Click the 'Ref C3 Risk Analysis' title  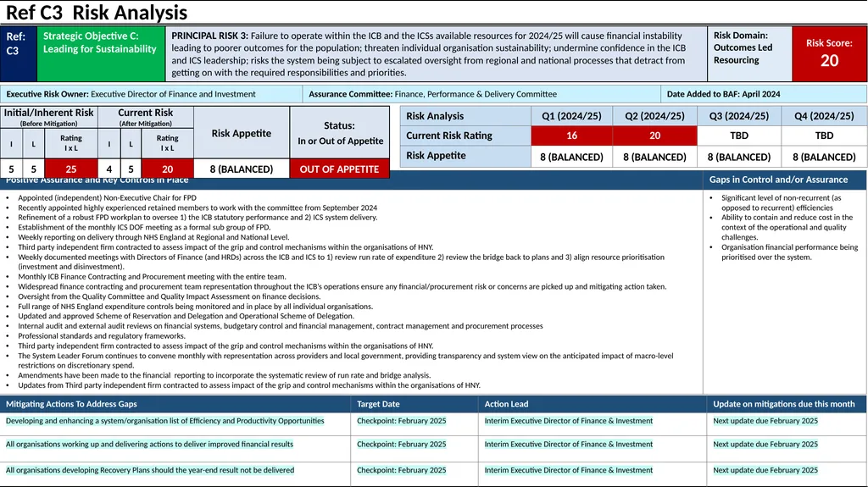[x=97, y=12]
